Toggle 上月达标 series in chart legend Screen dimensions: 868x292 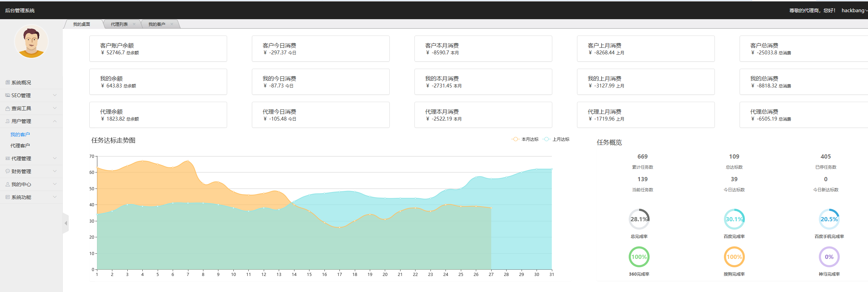(x=557, y=139)
